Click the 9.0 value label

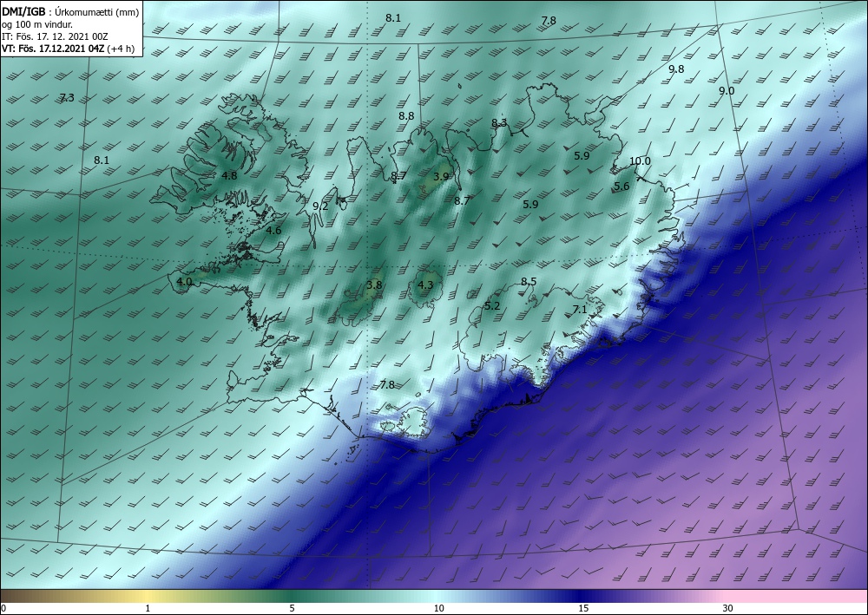tap(727, 91)
